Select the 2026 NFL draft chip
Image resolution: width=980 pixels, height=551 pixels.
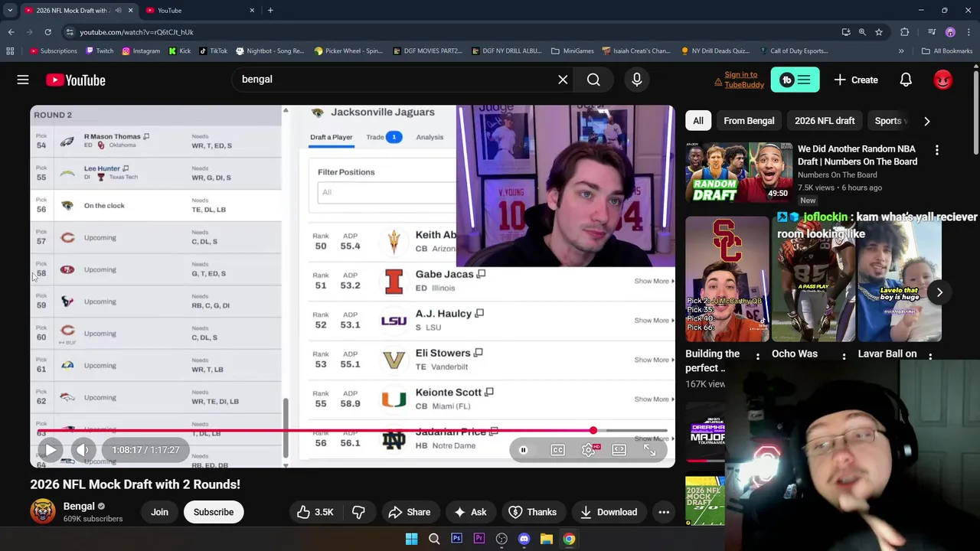[x=825, y=121]
